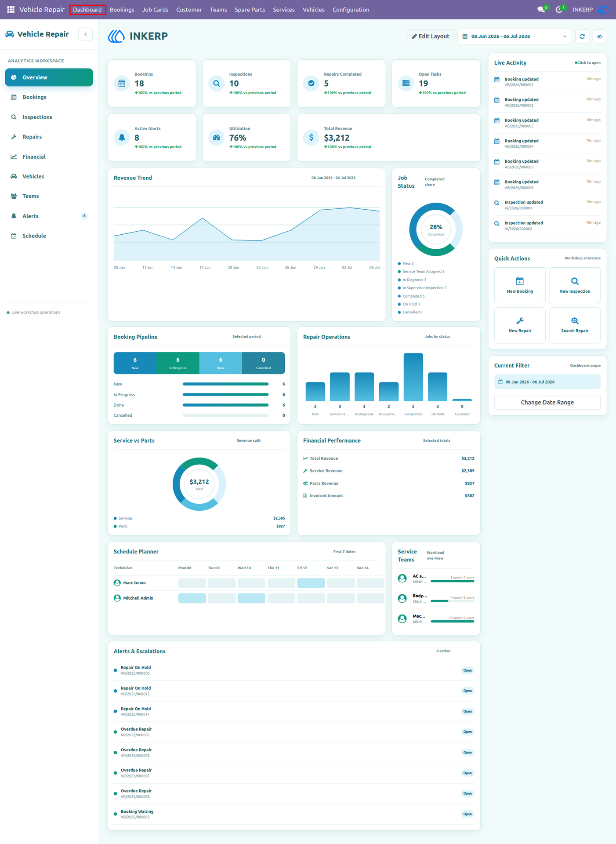Click the Change Date Range button
This screenshot has height=844, width=616.
click(x=547, y=403)
